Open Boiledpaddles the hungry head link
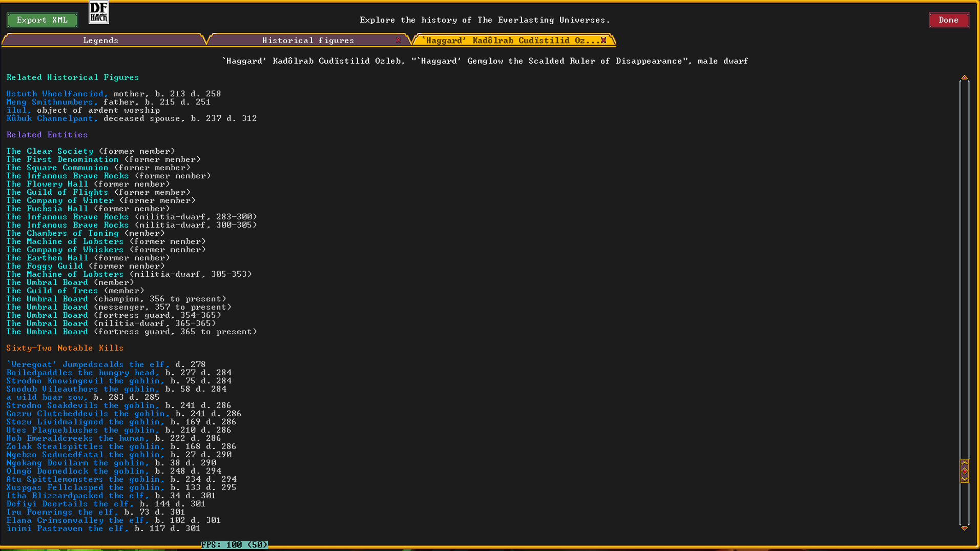Image resolution: width=980 pixels, height=551 pixels. tap(83, 373)
